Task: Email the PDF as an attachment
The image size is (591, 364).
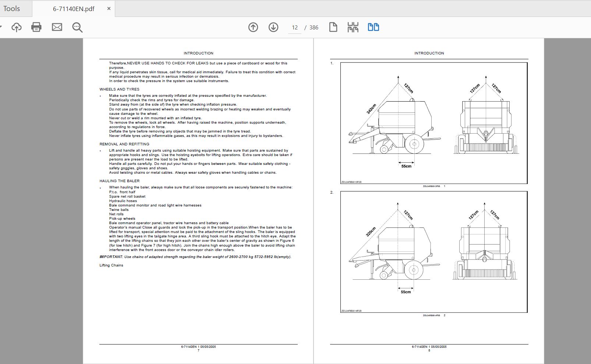Action: 57,27
